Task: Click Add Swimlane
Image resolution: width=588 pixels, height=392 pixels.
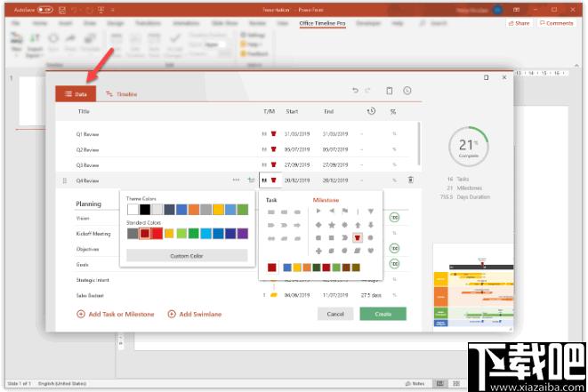Action: (x=195, y=314)
